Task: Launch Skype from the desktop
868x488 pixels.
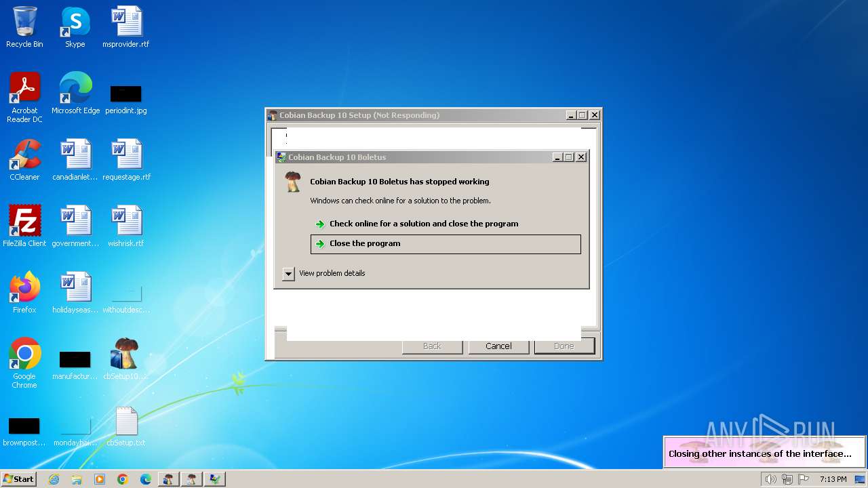Action: (75, 27)
